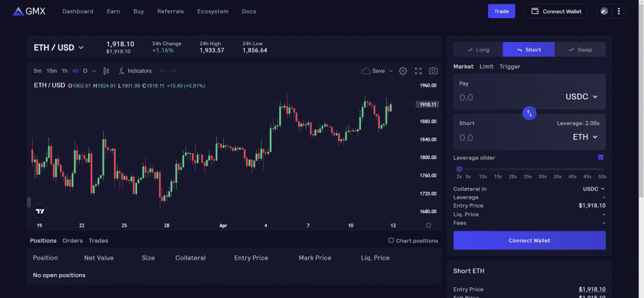
Task: Open Collateral In USDC dropdown
Action: (x=594, y=189)
